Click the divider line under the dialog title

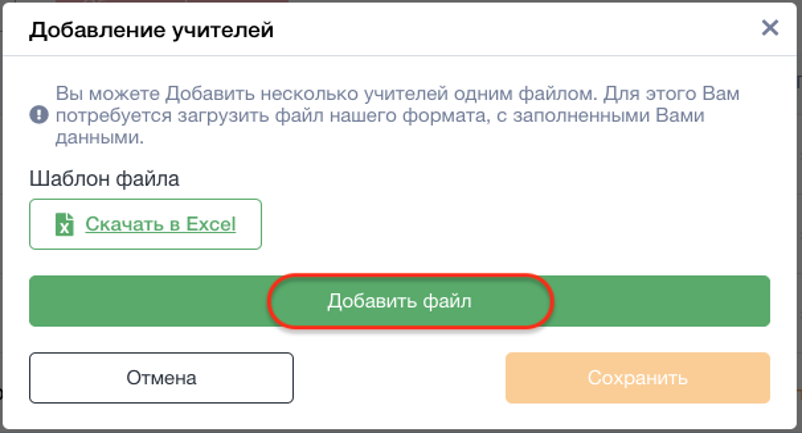[399, 55]
